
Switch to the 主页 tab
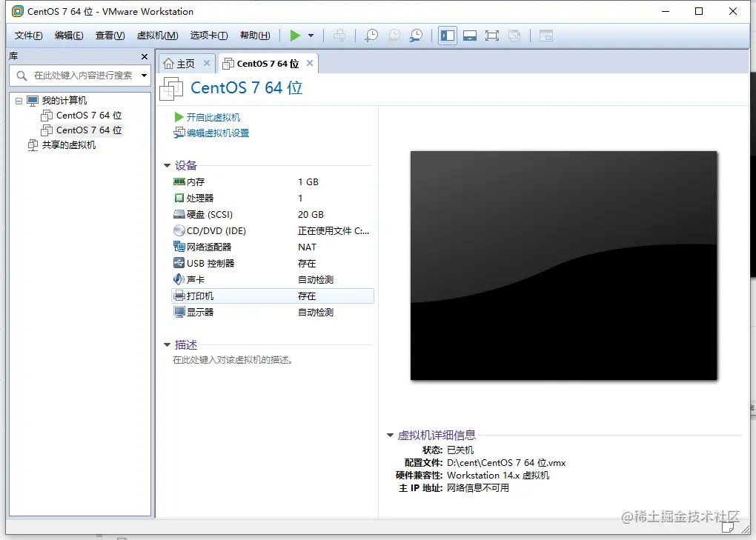click(185, 64)
